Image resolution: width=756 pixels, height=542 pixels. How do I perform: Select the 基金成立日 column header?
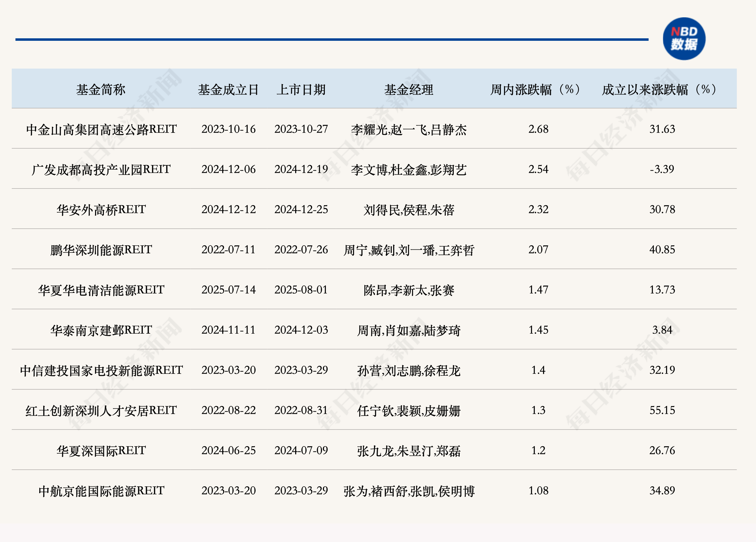(x=228, y=90)
